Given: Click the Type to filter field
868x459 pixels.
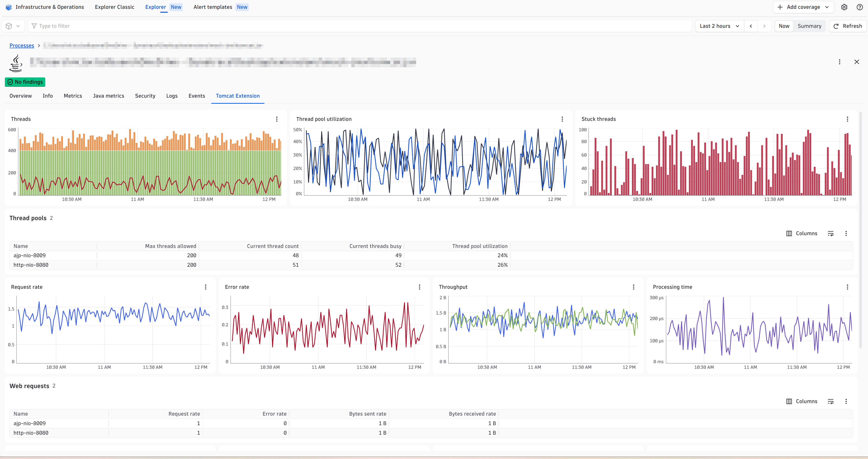Looking at the screenshot, I should coord(360,26).
